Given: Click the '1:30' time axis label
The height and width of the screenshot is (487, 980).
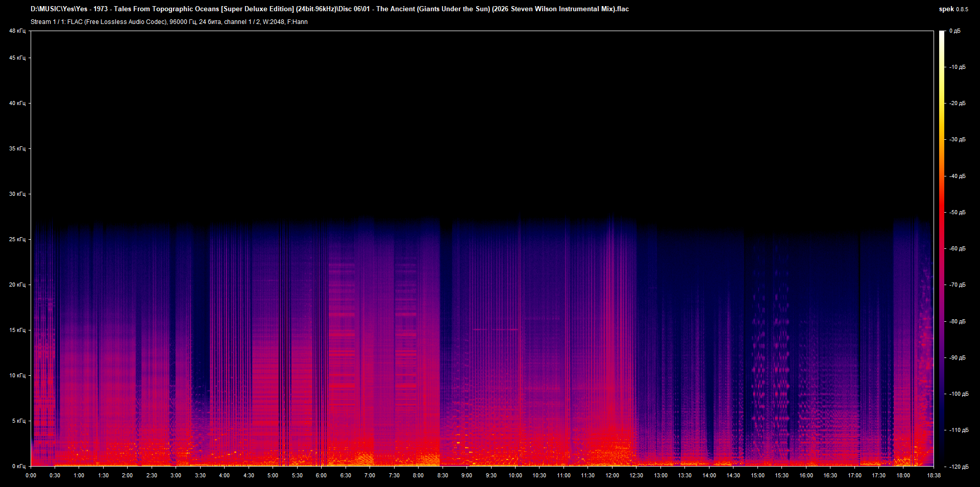Looking at the screenshot, I should [103, 476].
